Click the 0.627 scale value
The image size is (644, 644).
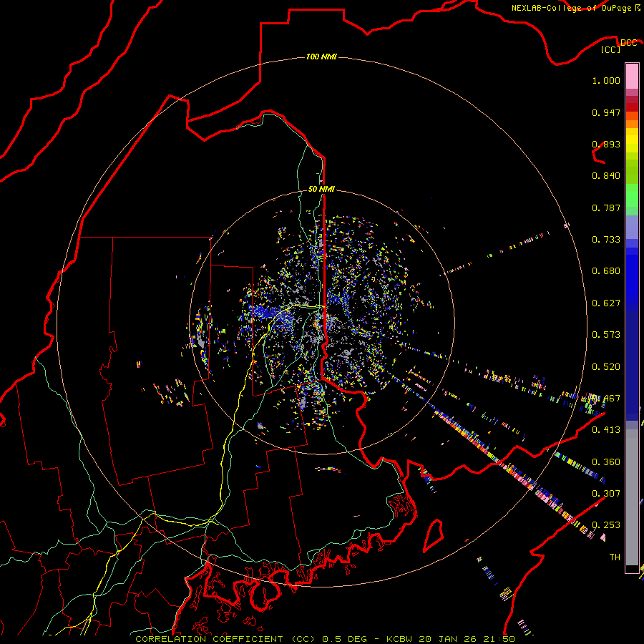tap(606, 303)
